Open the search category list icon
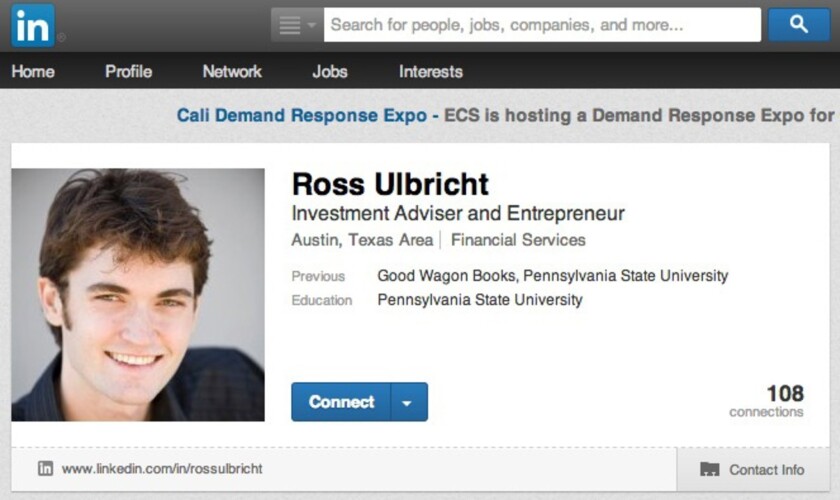This screenshot has height=500, width=840. pyautogui.click(x=296, y=25)
